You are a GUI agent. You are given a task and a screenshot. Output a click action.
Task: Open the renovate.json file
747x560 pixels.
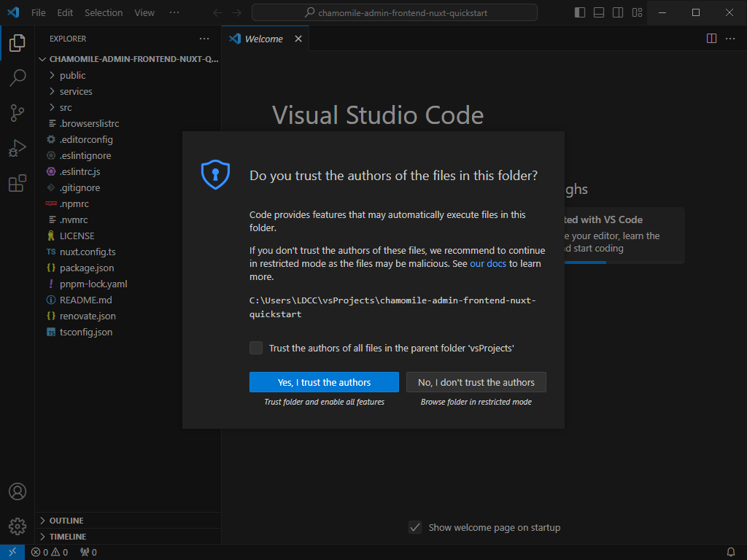pyautogui.click(x=128, y=316)
